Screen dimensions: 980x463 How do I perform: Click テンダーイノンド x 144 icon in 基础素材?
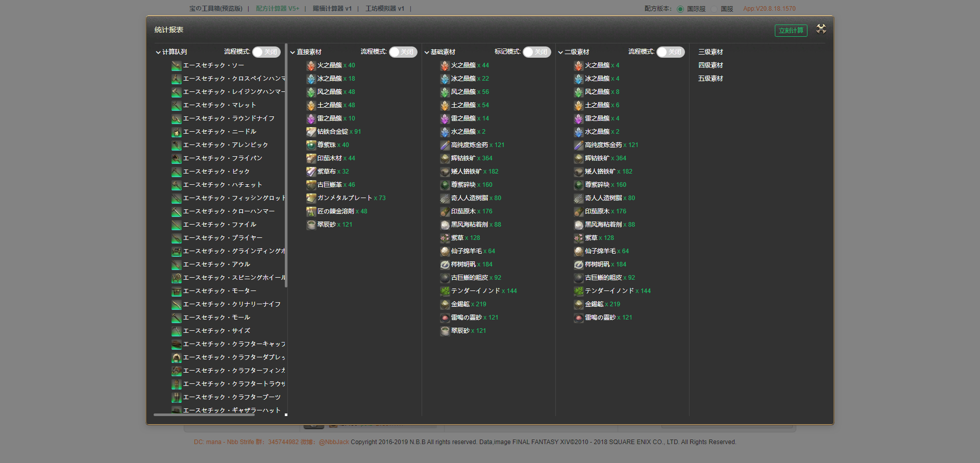(x=445, y=291)
